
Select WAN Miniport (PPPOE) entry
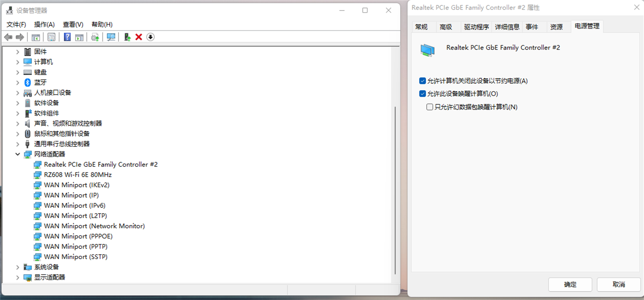click(x=78, y=236)
